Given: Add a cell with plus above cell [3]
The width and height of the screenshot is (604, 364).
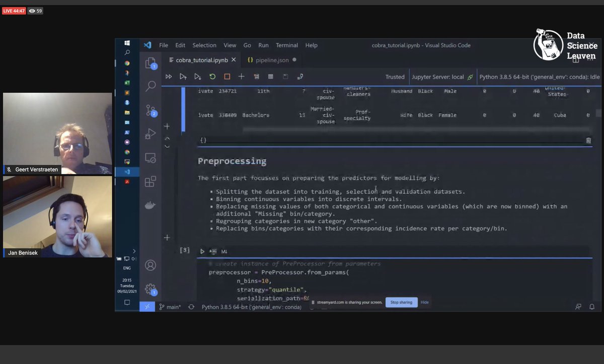Looking at the screenshot, I should tap(167, 238).
